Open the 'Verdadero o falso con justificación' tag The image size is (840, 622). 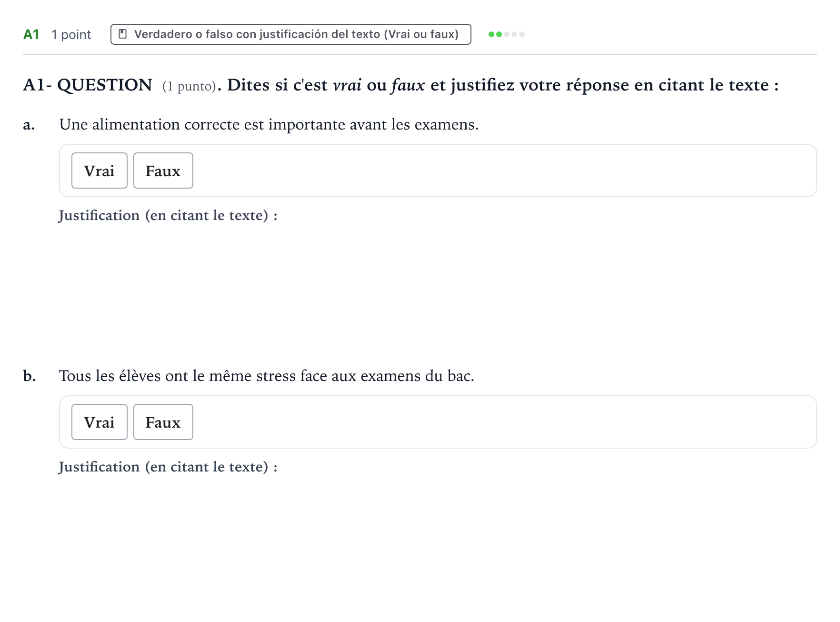coord(291,34)
